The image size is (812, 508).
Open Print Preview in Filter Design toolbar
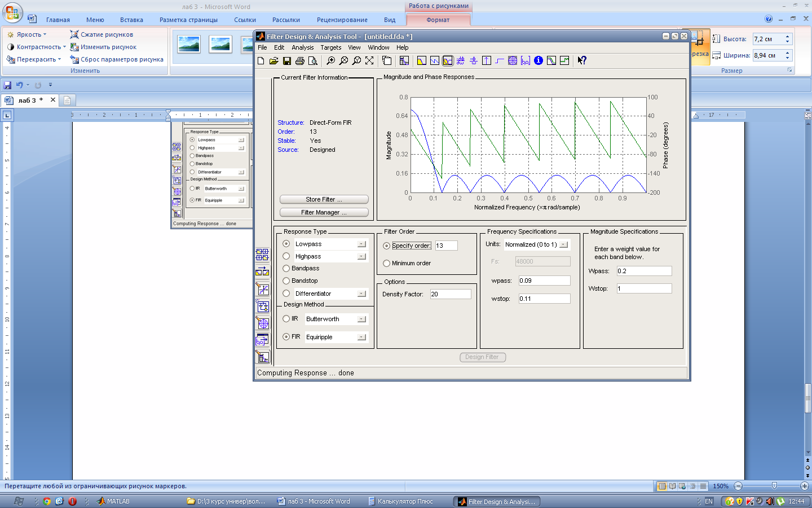(313, 60)
